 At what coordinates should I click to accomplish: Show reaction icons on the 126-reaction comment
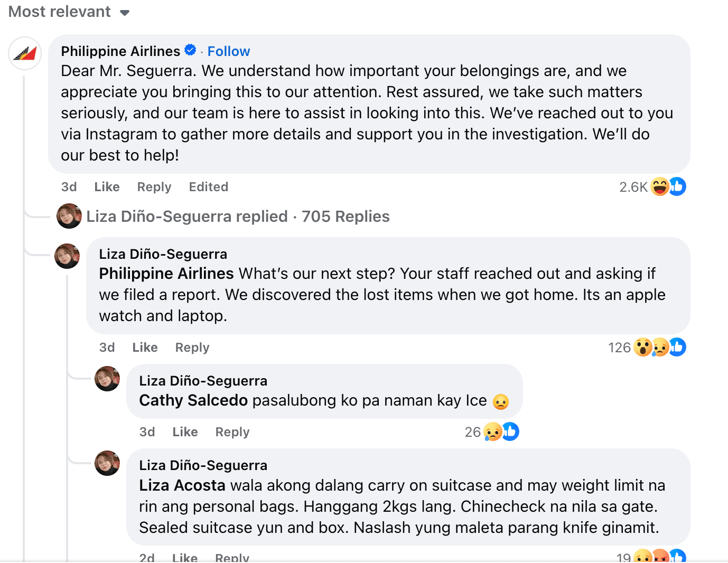tap(659, 347)
